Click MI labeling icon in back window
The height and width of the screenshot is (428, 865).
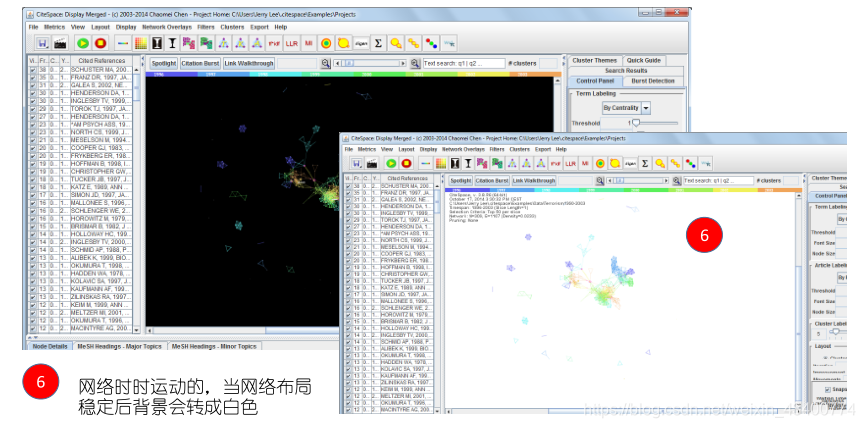[x=308, y=42]
